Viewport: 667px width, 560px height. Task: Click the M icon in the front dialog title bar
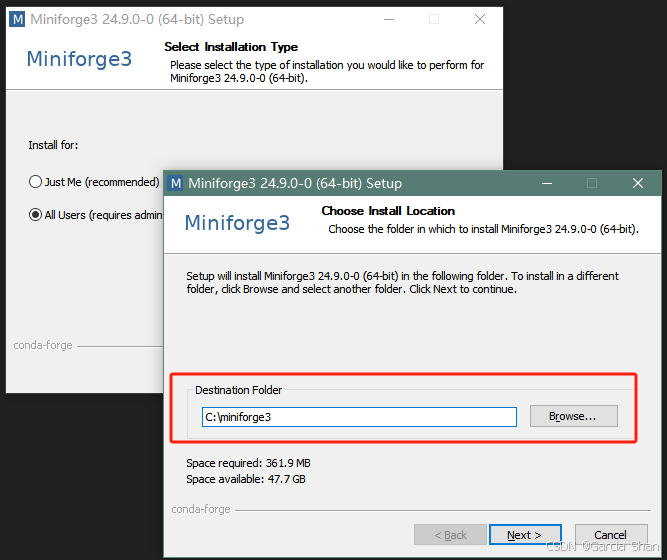tap(176, 183)
